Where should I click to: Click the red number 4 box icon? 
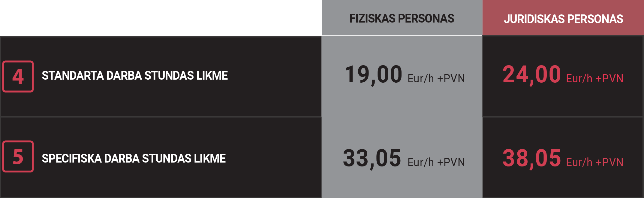coord(18,77)
